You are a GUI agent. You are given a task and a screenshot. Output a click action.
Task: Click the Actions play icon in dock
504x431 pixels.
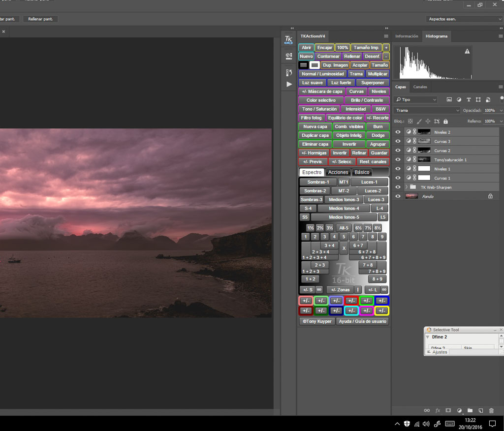click(x=288, y=84)
